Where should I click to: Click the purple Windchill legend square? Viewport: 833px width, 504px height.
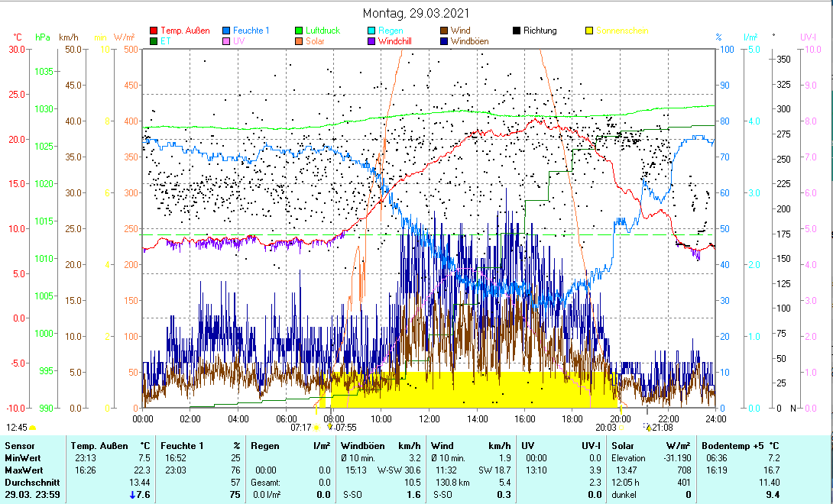tap(372, 41)
